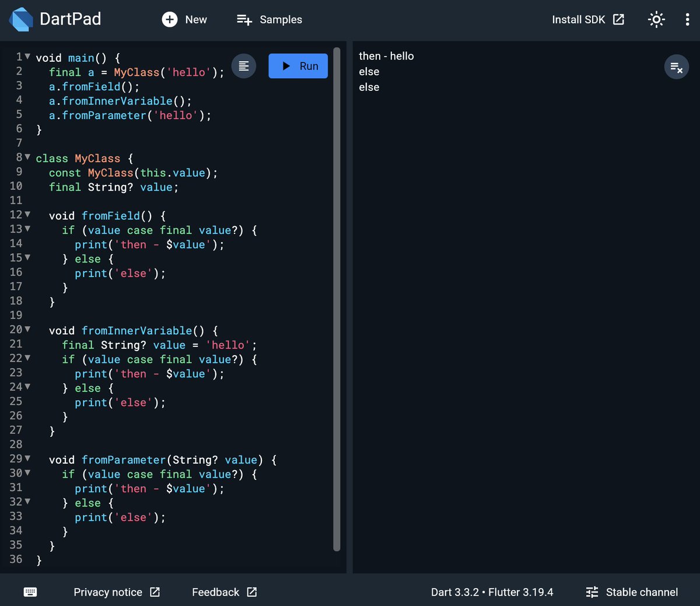Click 'a.fromField();' on line 3

tap(94, 86)
